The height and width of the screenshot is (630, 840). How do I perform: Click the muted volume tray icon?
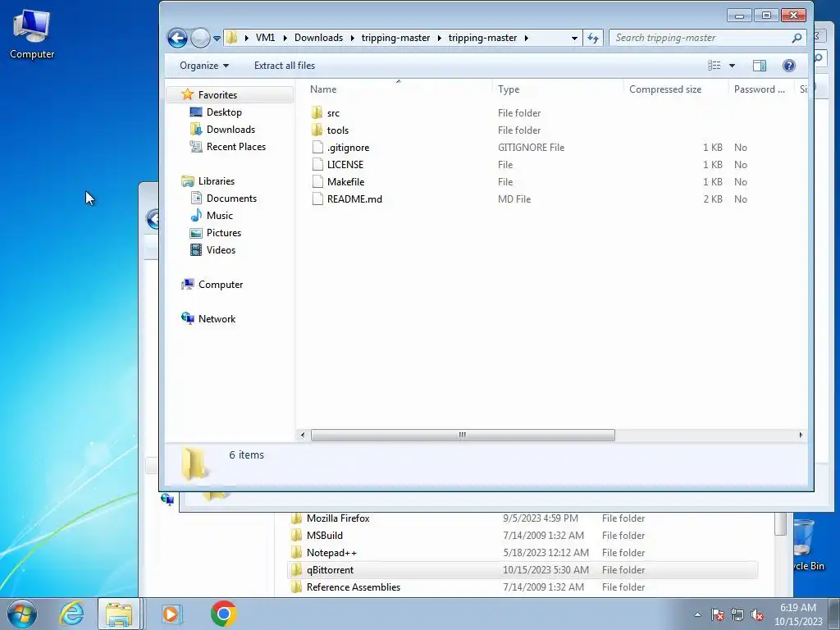(x=757, y=615)
